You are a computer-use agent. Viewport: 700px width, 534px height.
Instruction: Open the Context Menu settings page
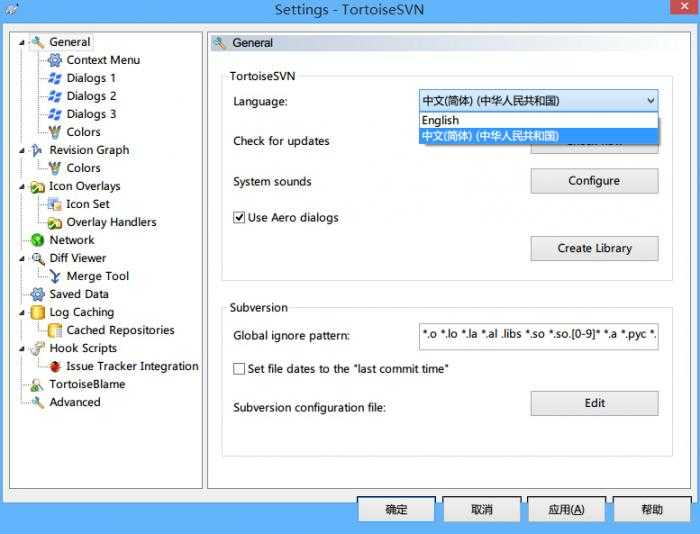click(103, 60)
